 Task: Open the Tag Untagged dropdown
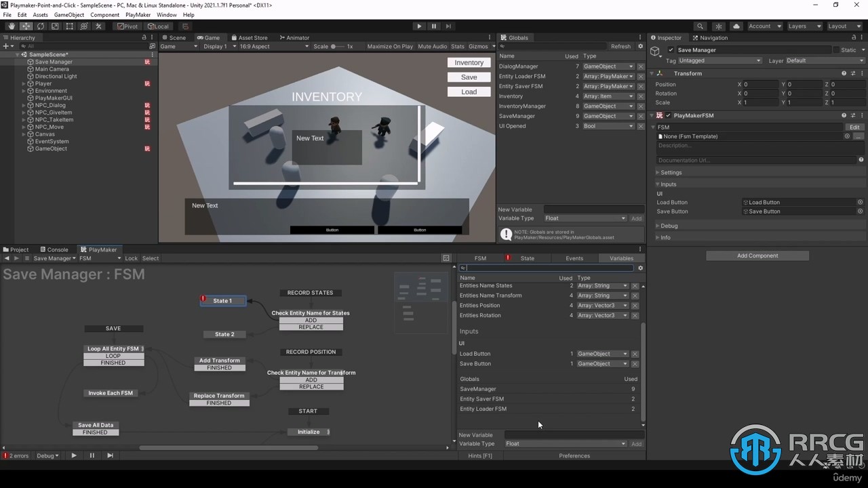tap(719, 60)
